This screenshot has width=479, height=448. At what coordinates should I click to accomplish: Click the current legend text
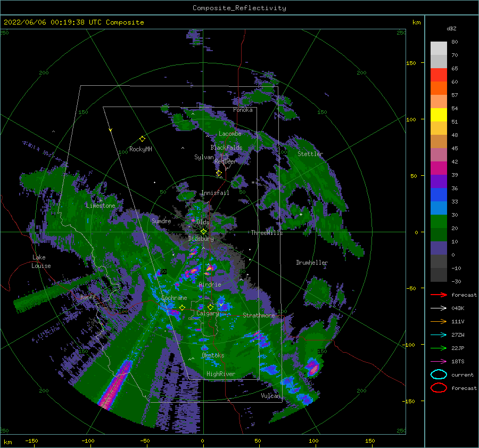(463, 375)
